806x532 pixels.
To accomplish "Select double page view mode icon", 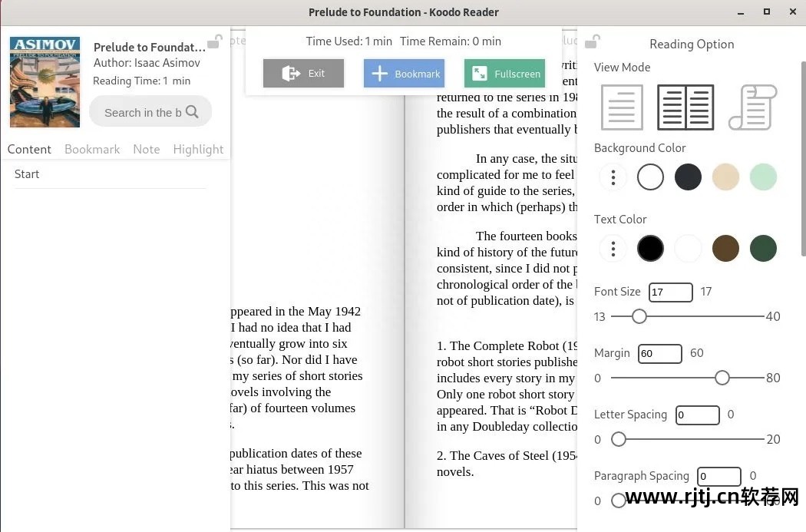I will pyautogui.click(x=685, y=107).
